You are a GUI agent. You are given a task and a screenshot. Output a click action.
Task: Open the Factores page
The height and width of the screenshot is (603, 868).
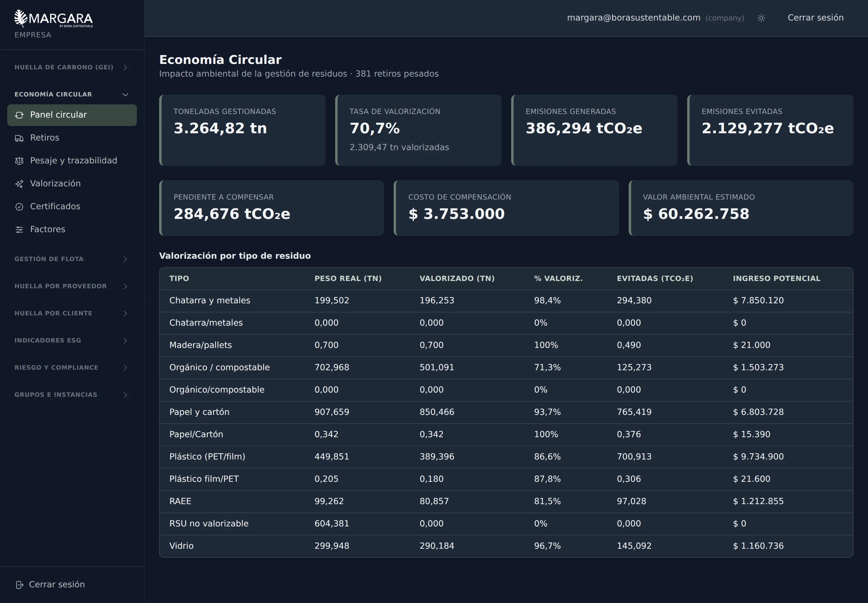[x=72, y=230]
